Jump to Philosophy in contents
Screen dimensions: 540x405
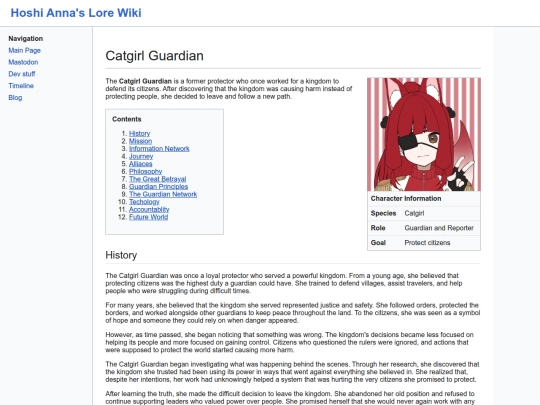145,171
